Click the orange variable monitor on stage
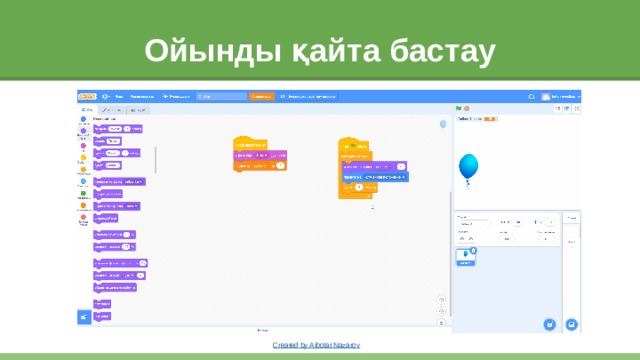The image size is (640, 360). pos(477,119)
